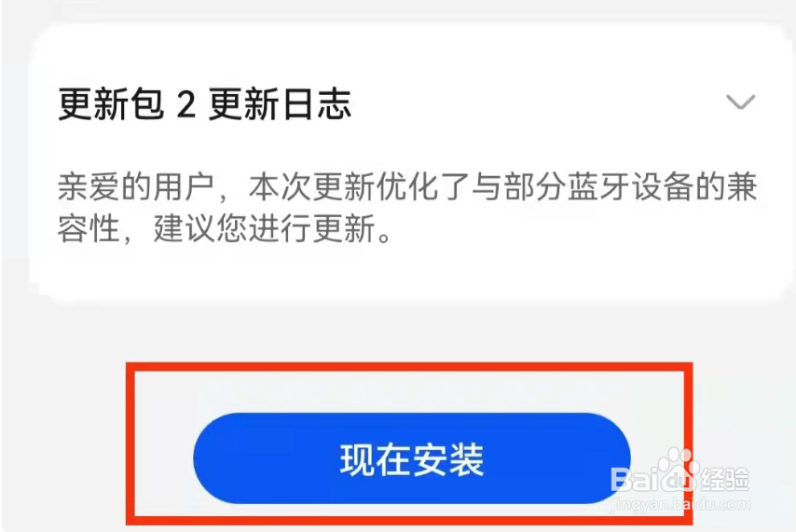Click the Bai lettering in the watermark
Viewport: 796px width, 532px height.
point(634,479)
